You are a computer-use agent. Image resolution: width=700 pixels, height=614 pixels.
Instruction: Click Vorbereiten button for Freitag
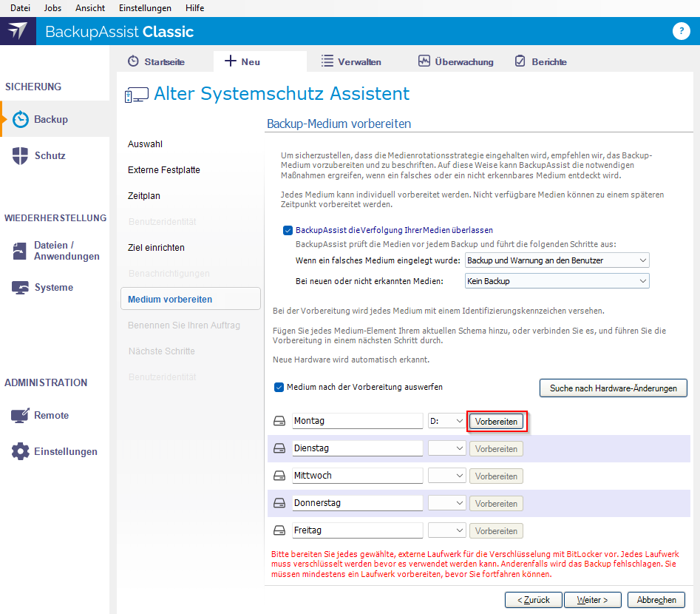496,531
